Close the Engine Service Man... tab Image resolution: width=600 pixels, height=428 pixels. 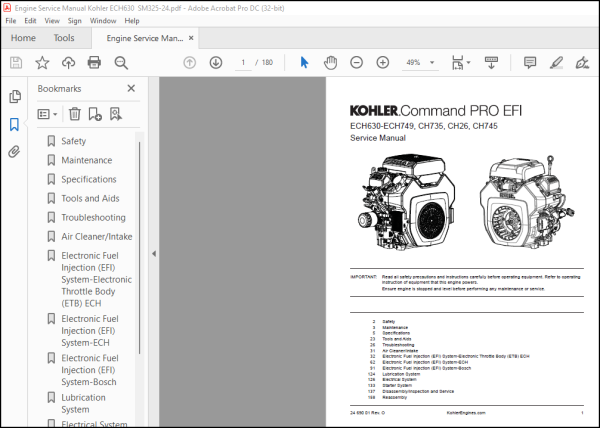(191, 38)
